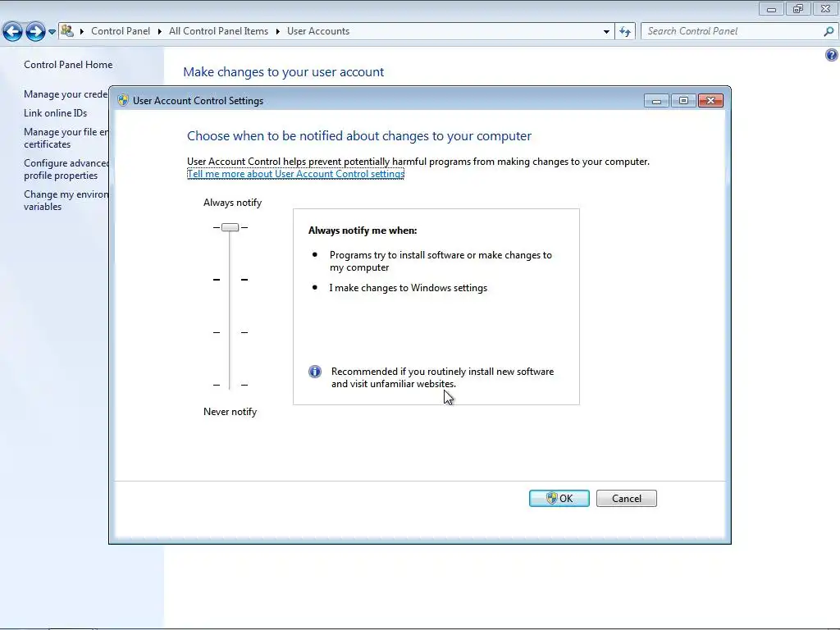Minimize the Control Panel window
This screenshot has width=840, height=630.
771,9
